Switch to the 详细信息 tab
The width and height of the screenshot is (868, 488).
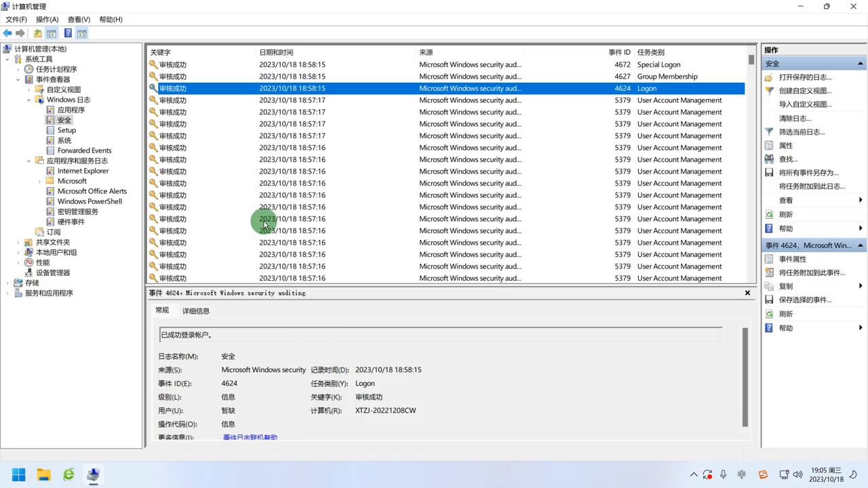pos(195,310)
